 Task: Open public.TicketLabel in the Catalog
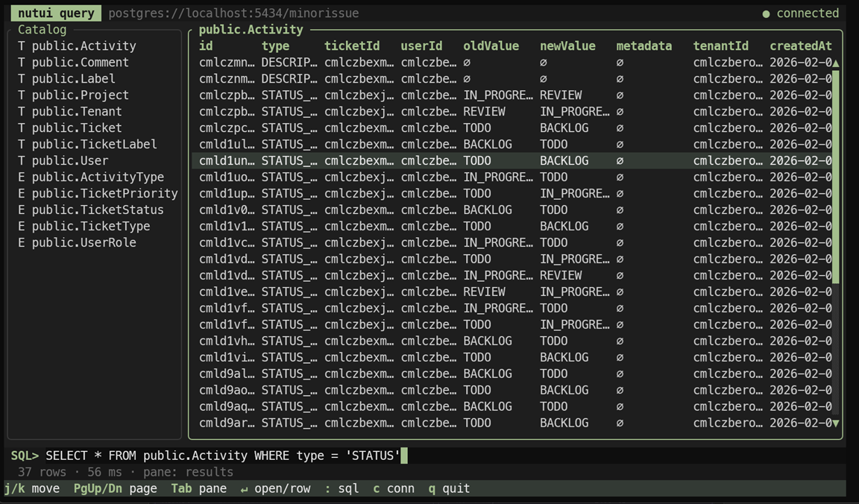click(87, 145)
